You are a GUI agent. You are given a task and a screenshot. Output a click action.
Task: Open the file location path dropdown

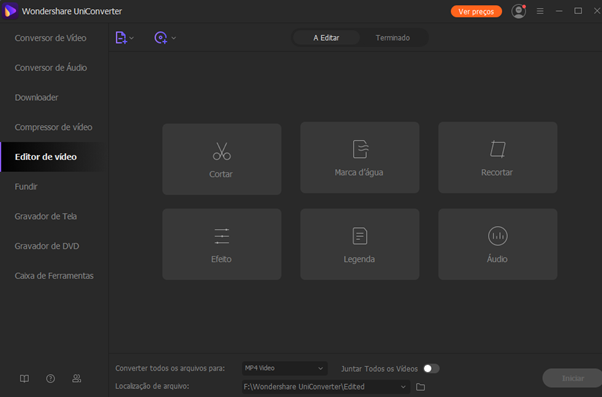[x=326, y=387]
